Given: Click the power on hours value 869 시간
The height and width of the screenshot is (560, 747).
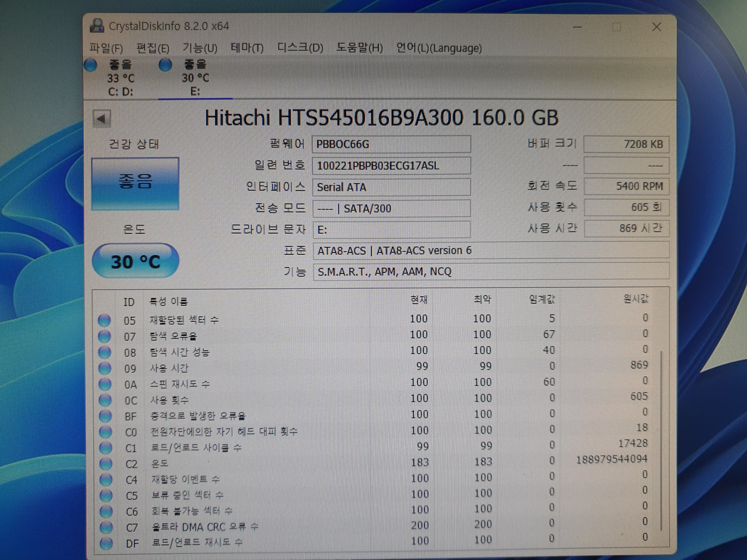Looking at the screenshot, I should (626, 229).
